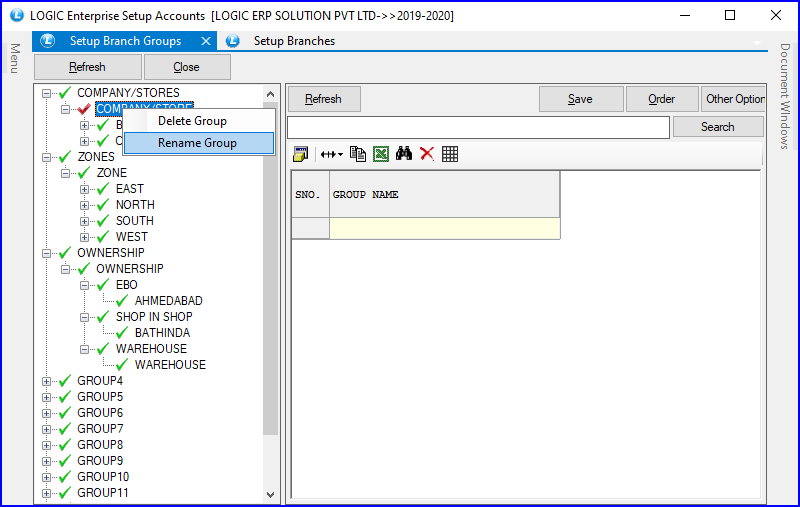800x507 pixels.
Task: Click the Logic logo in title bar
Action: click(17, 15)
